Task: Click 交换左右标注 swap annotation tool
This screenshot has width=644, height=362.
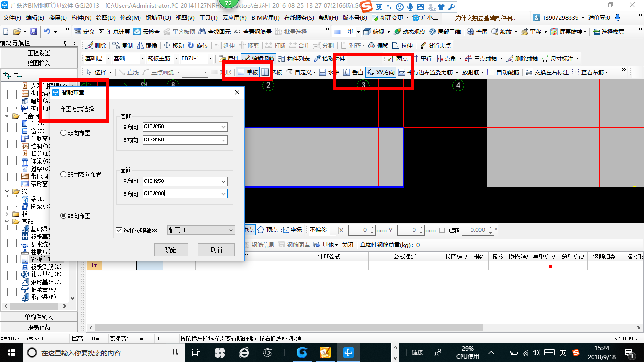Action: click(547, 72)
